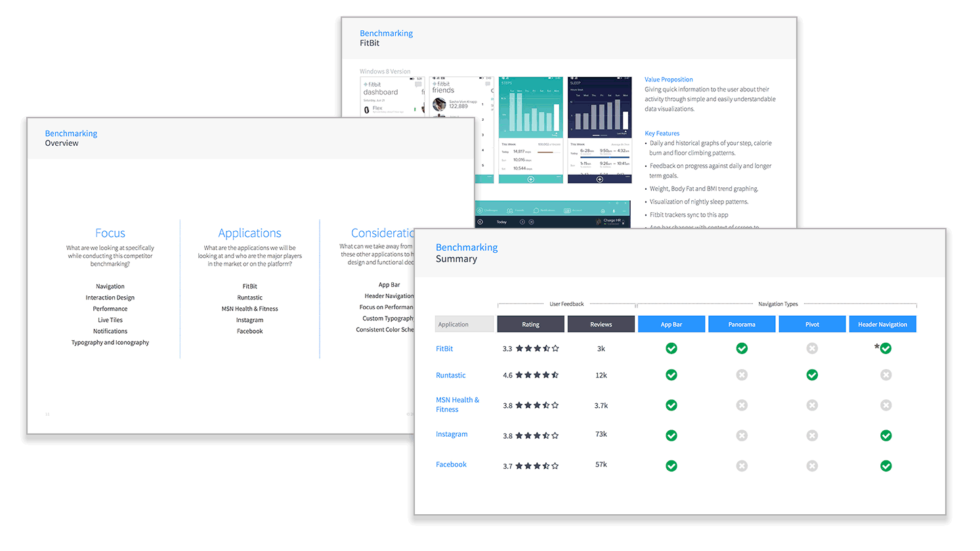980x551 pixels.
Task: Click the Facebook row Pivot cross icon
Action: click(x=812, y=466)
